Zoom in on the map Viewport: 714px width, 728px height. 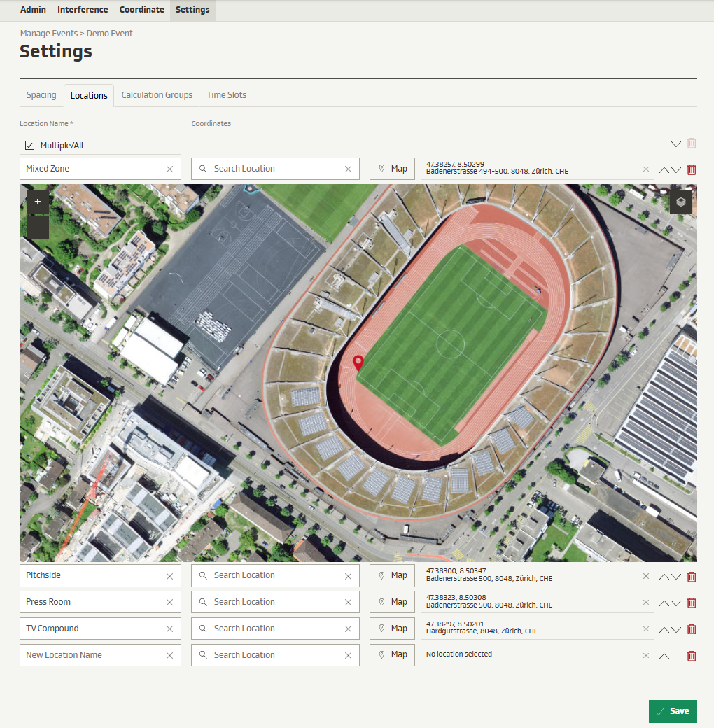[38, 202]
